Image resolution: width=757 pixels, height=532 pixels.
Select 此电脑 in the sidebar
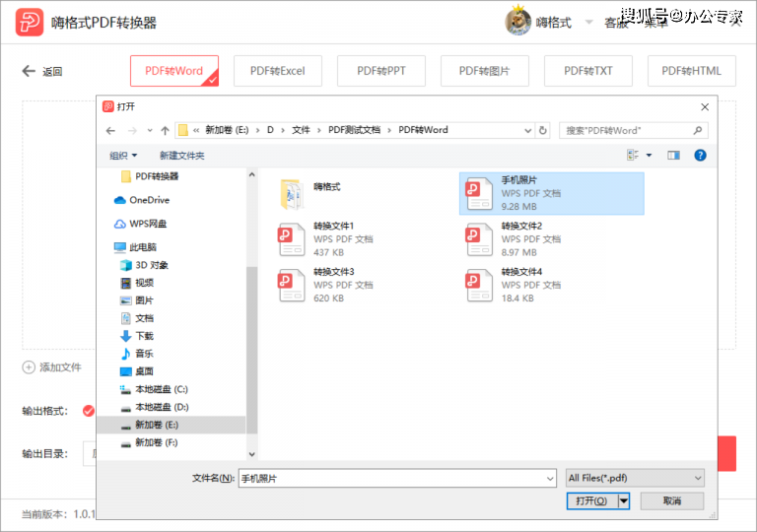pos(135,247)
